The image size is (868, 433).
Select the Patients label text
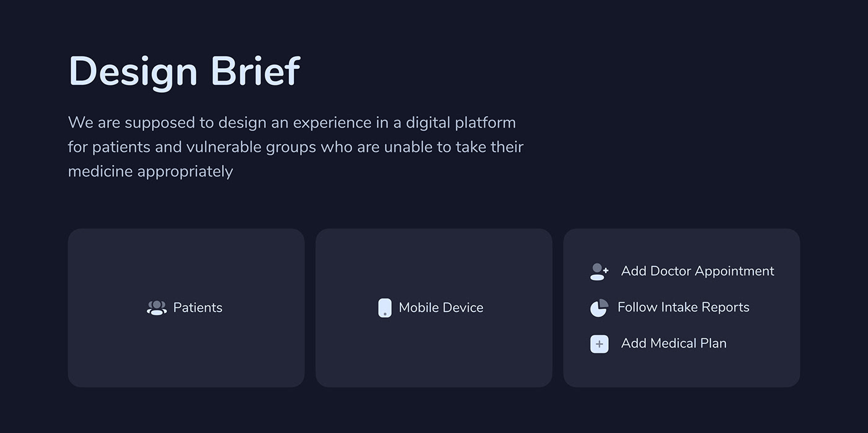click(198, 308)
